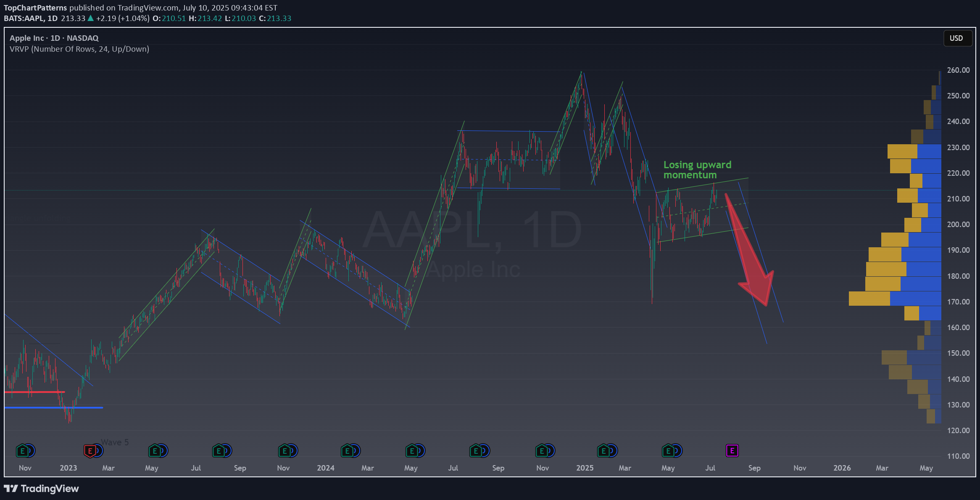980x500 pixels.
Task: Open the earnings marker above May 2023
Action: tap(155, 451)
